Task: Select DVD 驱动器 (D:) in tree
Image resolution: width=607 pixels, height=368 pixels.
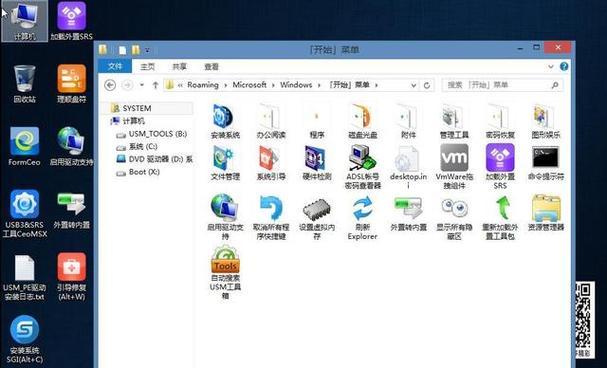Action: [155, 159]
